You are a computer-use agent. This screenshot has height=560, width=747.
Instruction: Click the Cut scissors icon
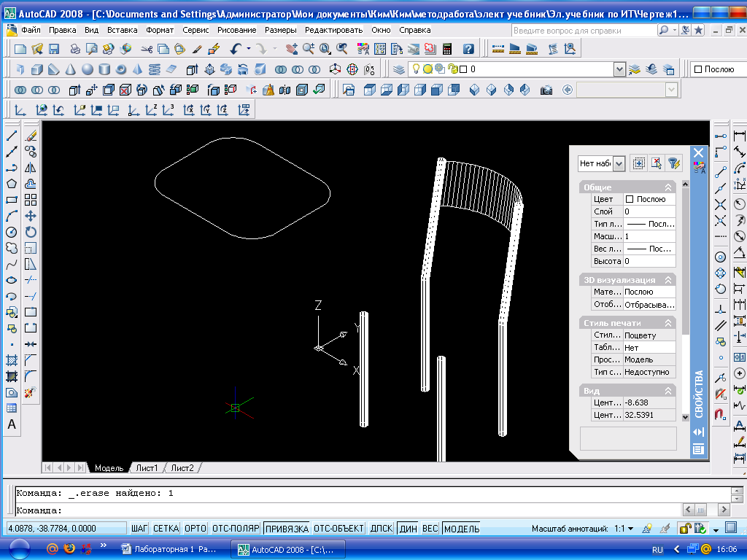(147, 49)
